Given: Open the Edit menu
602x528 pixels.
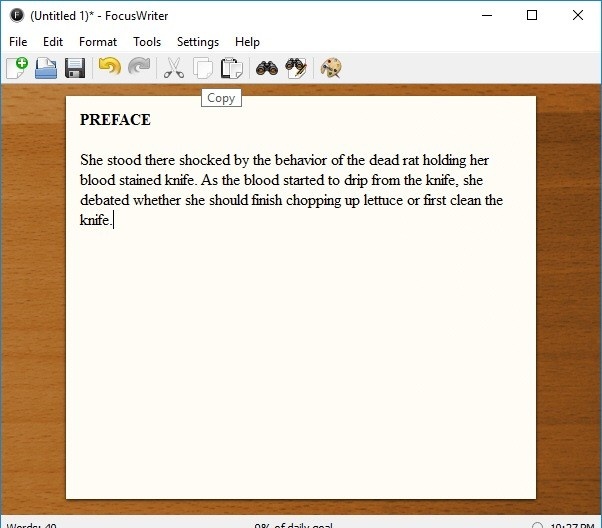Looking at the screenshot, I should 53,41.
